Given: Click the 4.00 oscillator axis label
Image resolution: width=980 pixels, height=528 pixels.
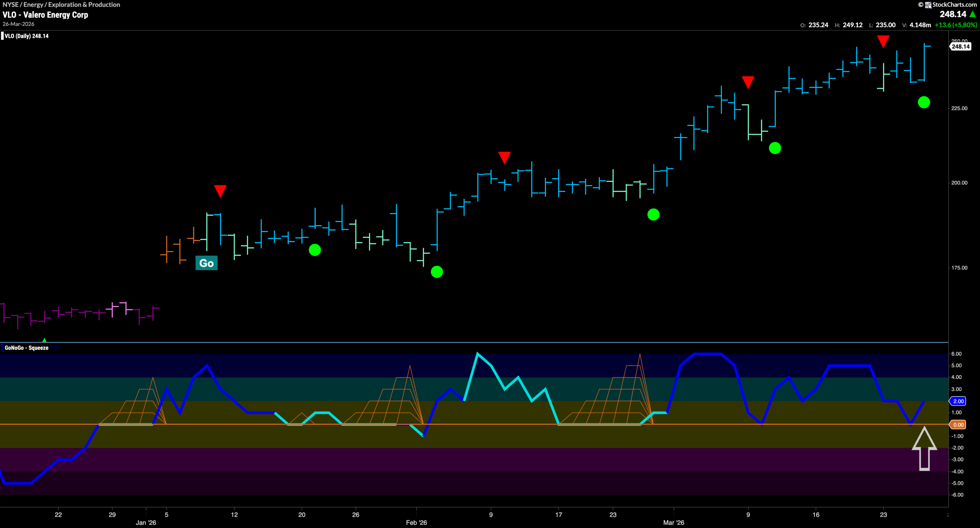Looking at the screenshot, I should click(x=956, y=377).
